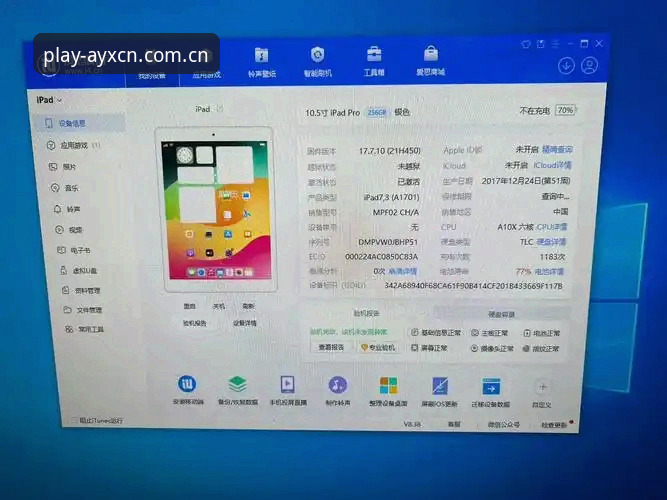The width and height of the screenshot is (667, 500).
Task: Open the 硬盘详情 disk details link
Action: pos(551,242)
